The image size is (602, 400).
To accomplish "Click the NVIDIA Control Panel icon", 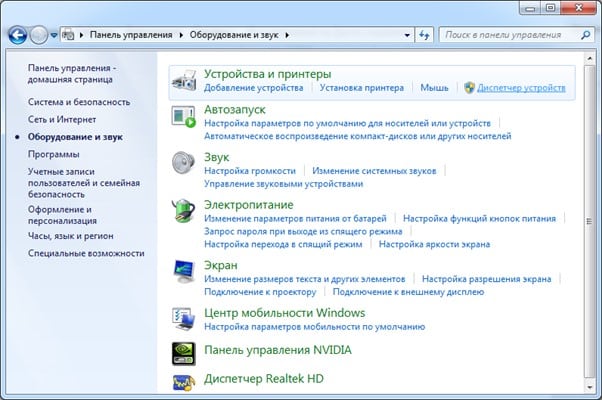I will [x=184, y=352].
